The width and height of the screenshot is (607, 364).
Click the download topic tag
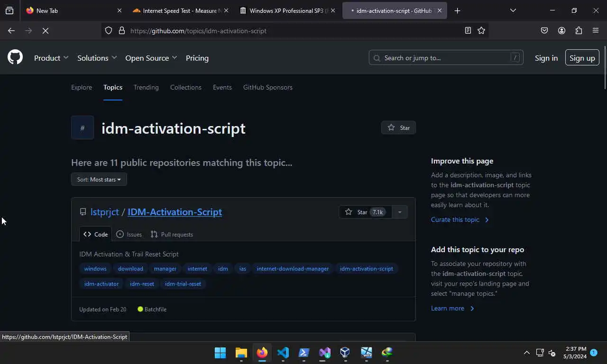pyautogui.click(x=130, y=269)
